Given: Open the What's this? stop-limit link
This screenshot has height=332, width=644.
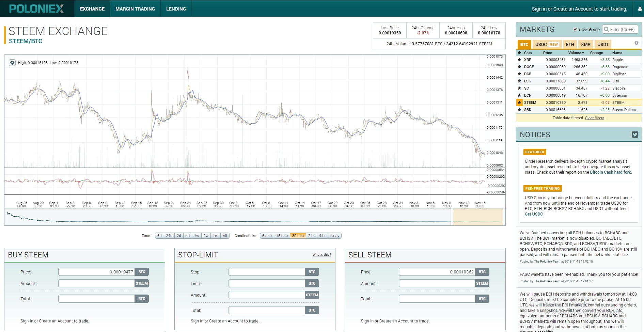Looking at the screenshot, I should point(322,255).
